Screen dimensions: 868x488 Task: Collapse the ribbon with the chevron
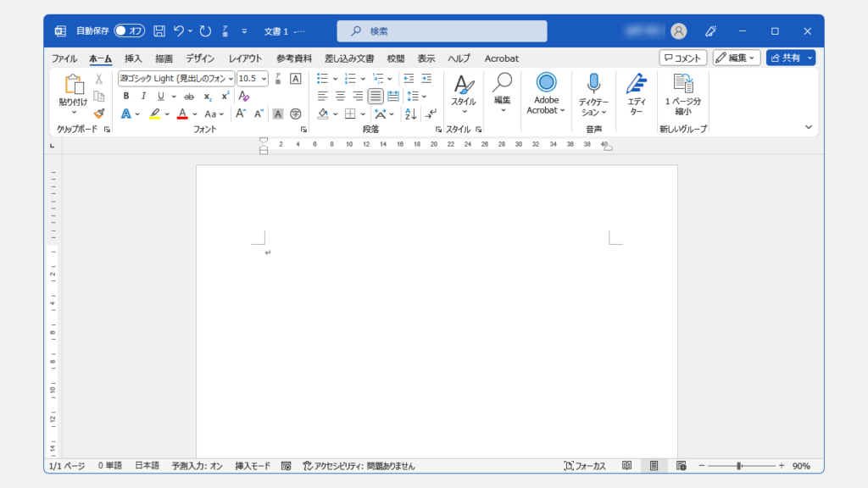coord(808,127)
